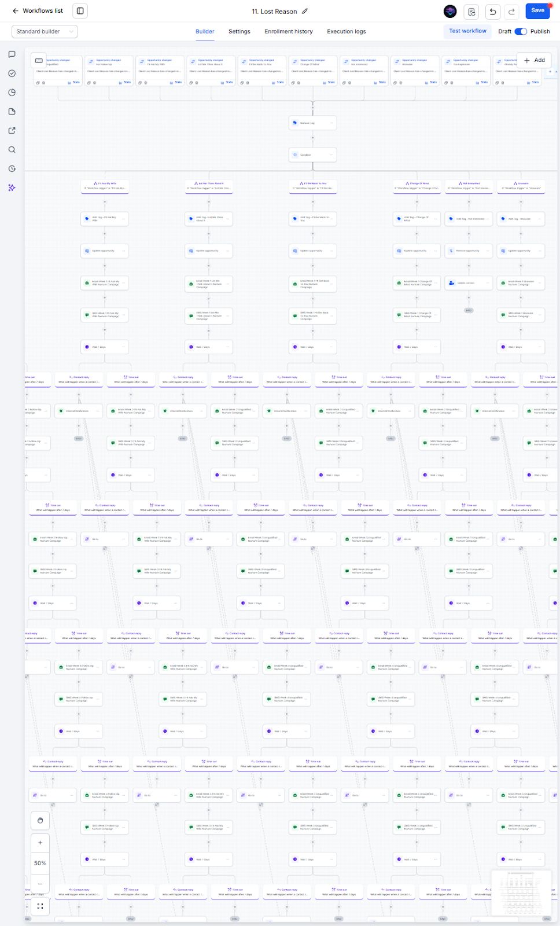Image resolution: width=560 pixels, height=926 pixels.
Task: Click the keyboard shortcuts icon on canvas
Action: click(x=39, y=60)
